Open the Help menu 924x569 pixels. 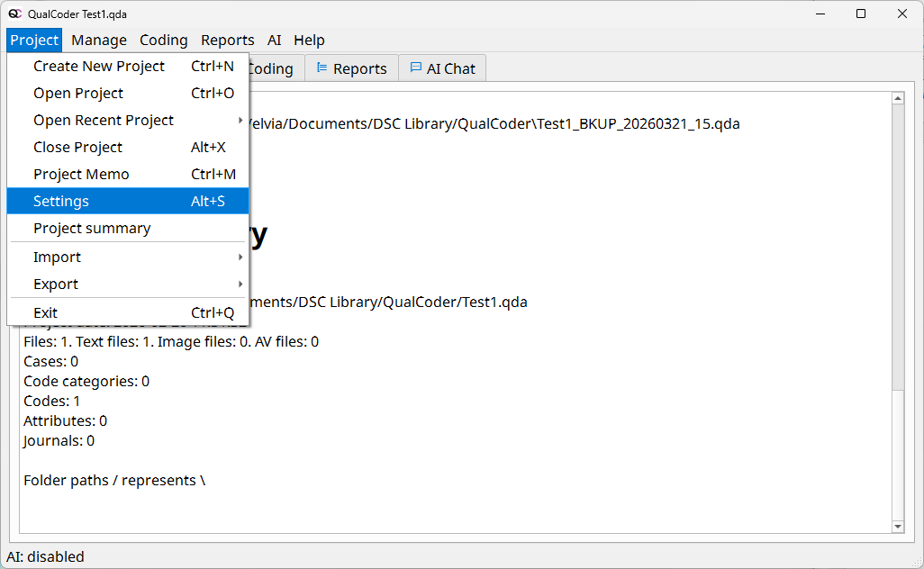309,40
